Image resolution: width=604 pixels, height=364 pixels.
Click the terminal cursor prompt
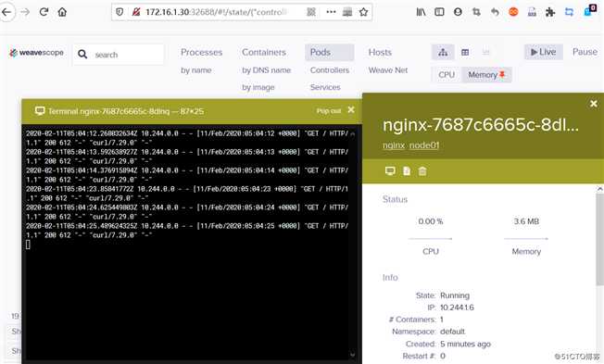tap(28, 245)
